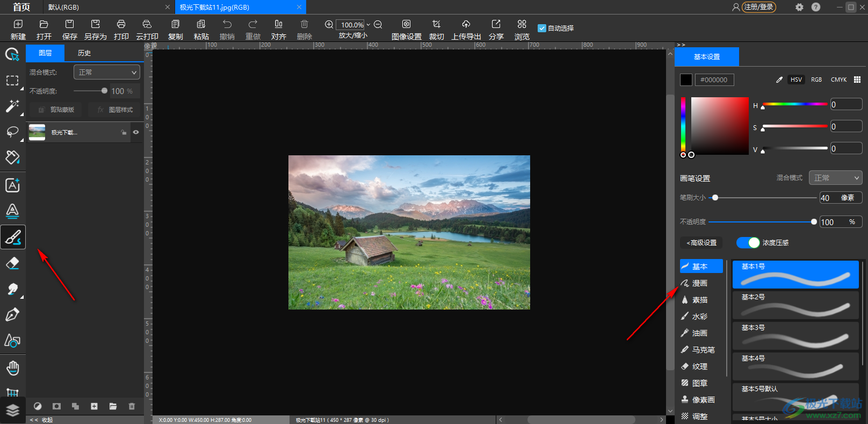Select the lasso tool

click(x=12, y=132)
